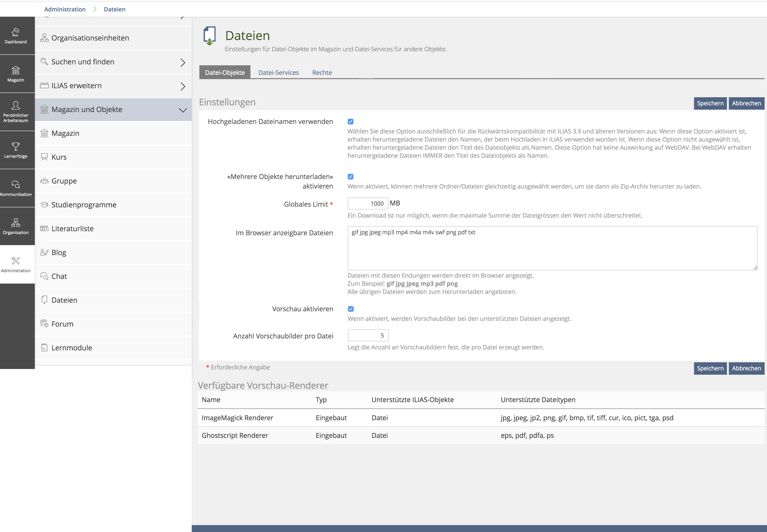This screenshot has width=767, height=532.
Task: Select the Organisation hierarchy icon
Action: point(16,226)
